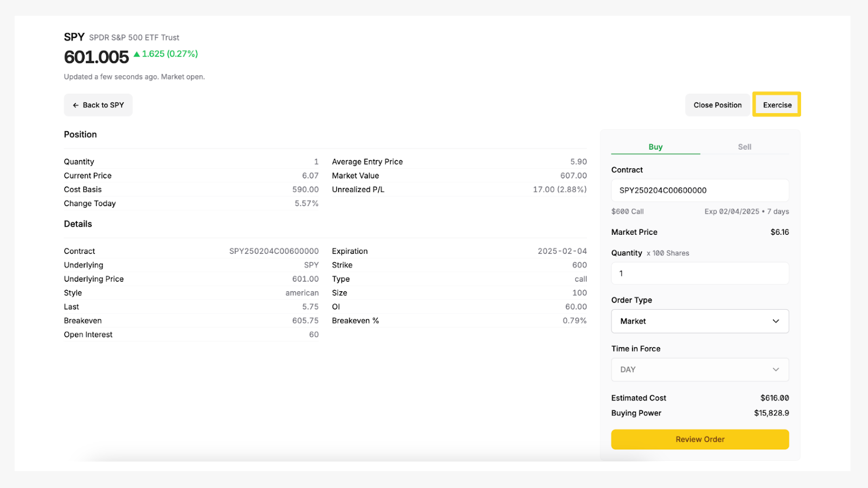Click the Exp 02/04/2025 • 7 days text

click(746, 211)
